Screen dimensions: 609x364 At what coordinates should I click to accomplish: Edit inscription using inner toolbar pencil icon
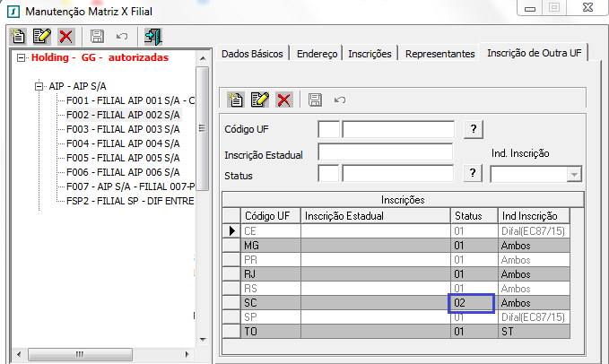click(x=260, y=100)
